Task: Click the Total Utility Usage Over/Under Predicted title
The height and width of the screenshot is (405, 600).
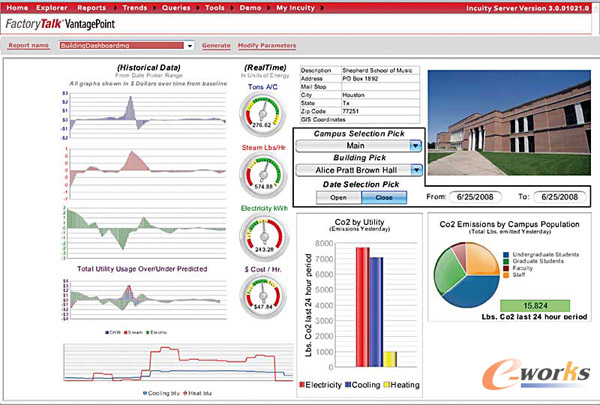Action: (x=142, y=269)
